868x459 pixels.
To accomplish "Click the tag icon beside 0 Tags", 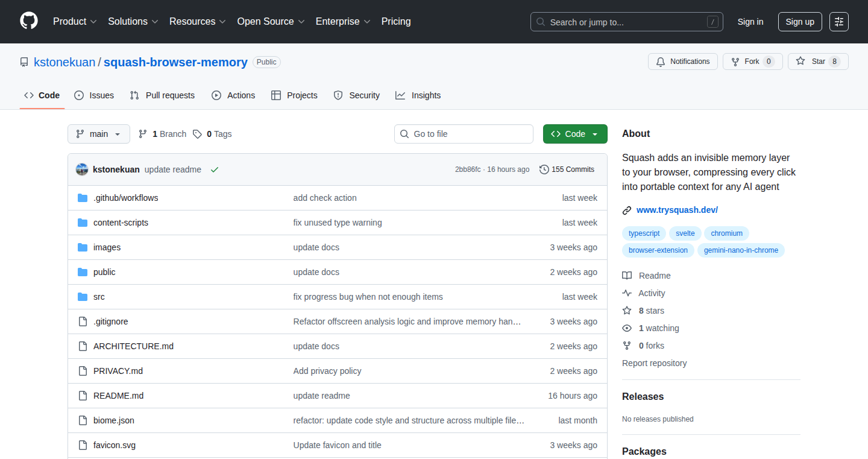I will tap(197, 134).
